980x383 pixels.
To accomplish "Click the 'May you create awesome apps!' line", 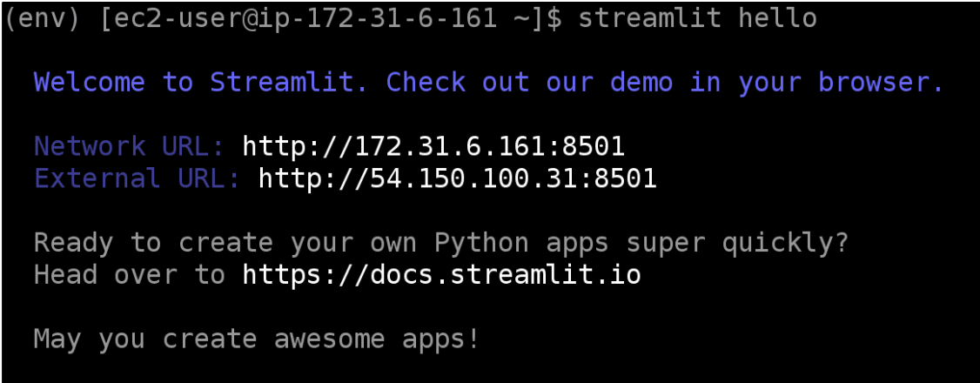I will [x=257, y=339].
